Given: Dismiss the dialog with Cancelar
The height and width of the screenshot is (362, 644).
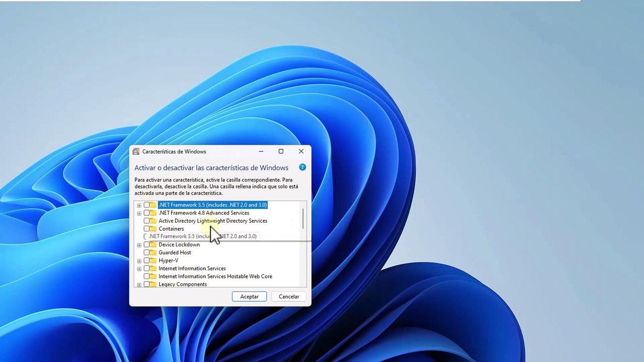Looking at the screenshot, I should pos(289,297).
